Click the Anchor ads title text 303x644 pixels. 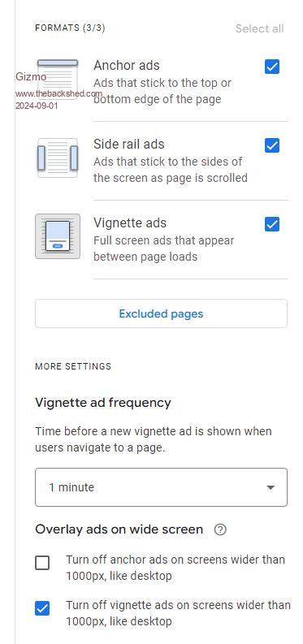127,65
